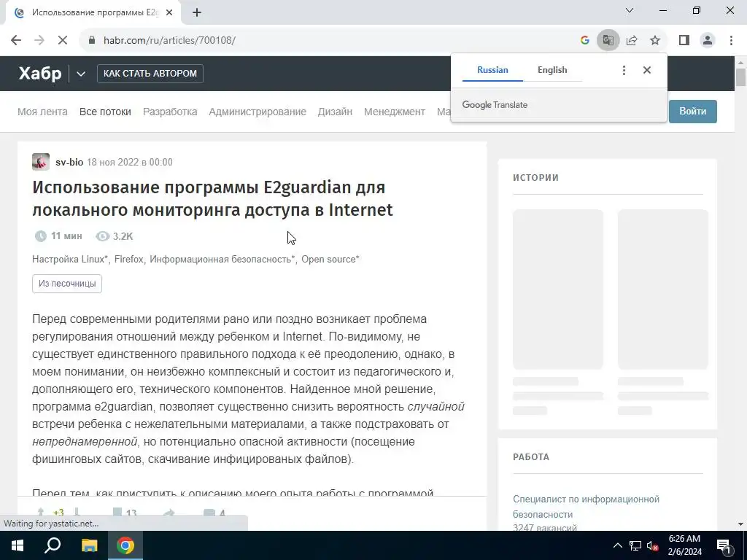Screen dimensions: 747x560
Task: Open the Все потоки menu item
Action: point(105,112)
